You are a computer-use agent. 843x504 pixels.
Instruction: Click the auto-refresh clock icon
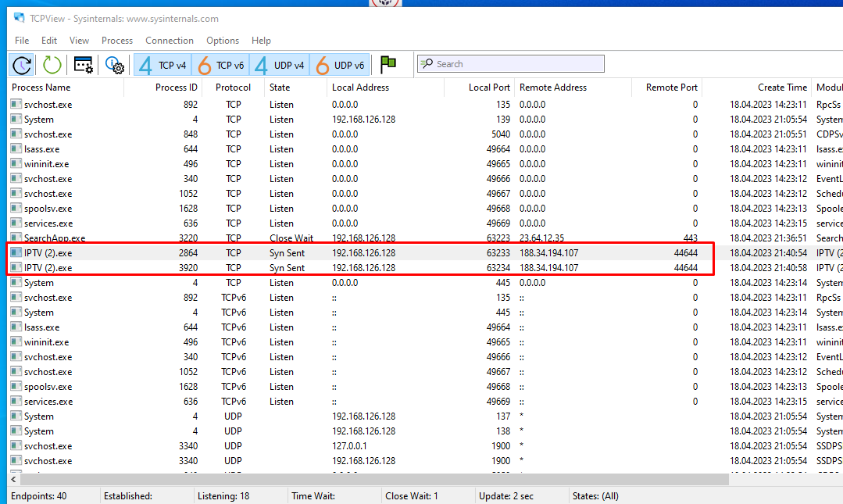22,65
